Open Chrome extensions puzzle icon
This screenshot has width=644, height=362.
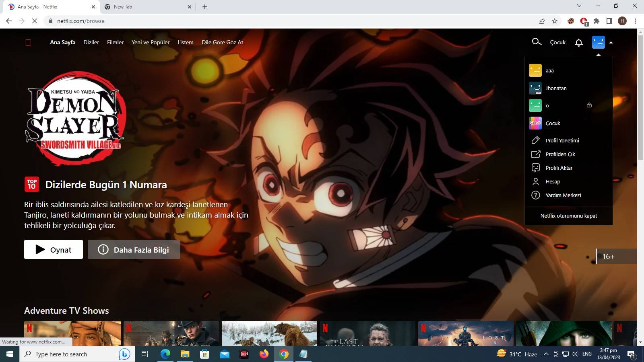597,21
